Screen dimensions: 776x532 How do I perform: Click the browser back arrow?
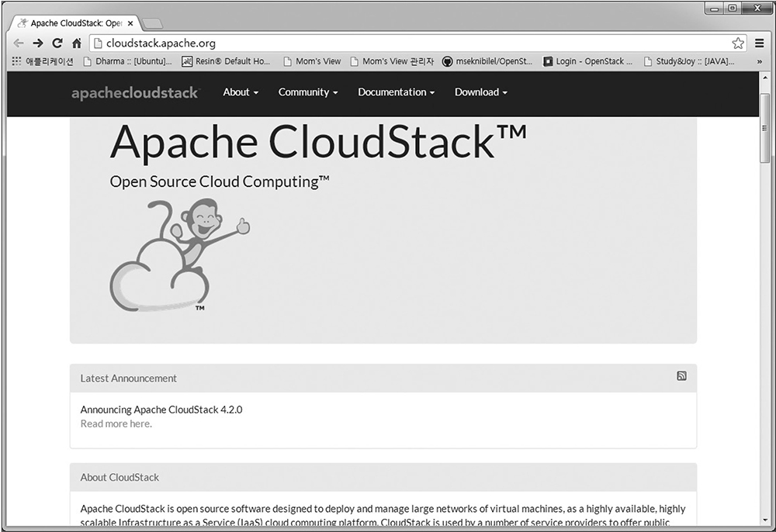[x=19, y=43]
